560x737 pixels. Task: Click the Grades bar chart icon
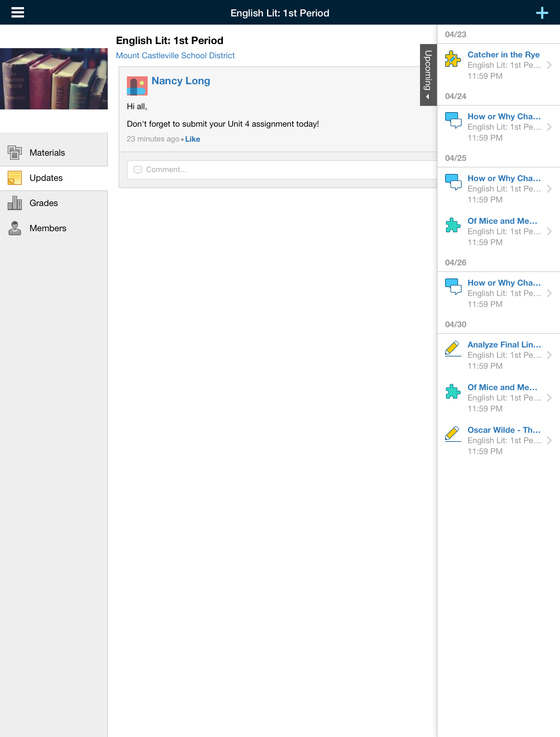click(15, 203)
